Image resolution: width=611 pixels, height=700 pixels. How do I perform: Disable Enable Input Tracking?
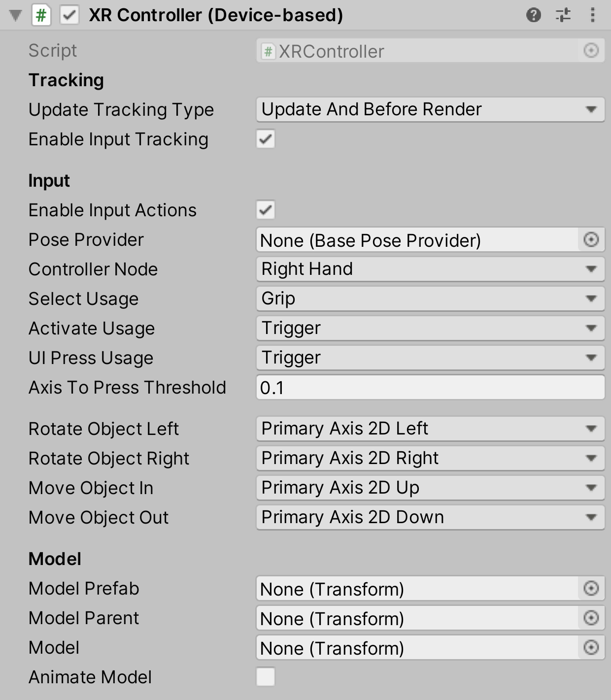coord(265,139)
